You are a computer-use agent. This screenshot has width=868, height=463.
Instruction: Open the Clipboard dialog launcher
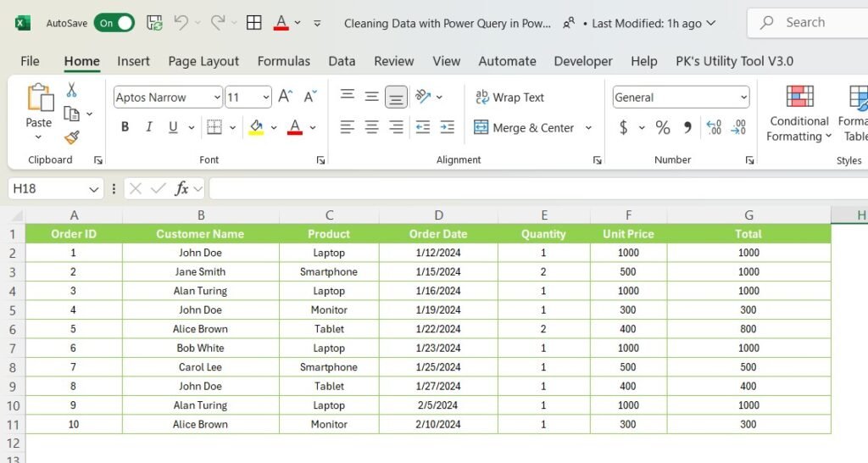[98, 160]
